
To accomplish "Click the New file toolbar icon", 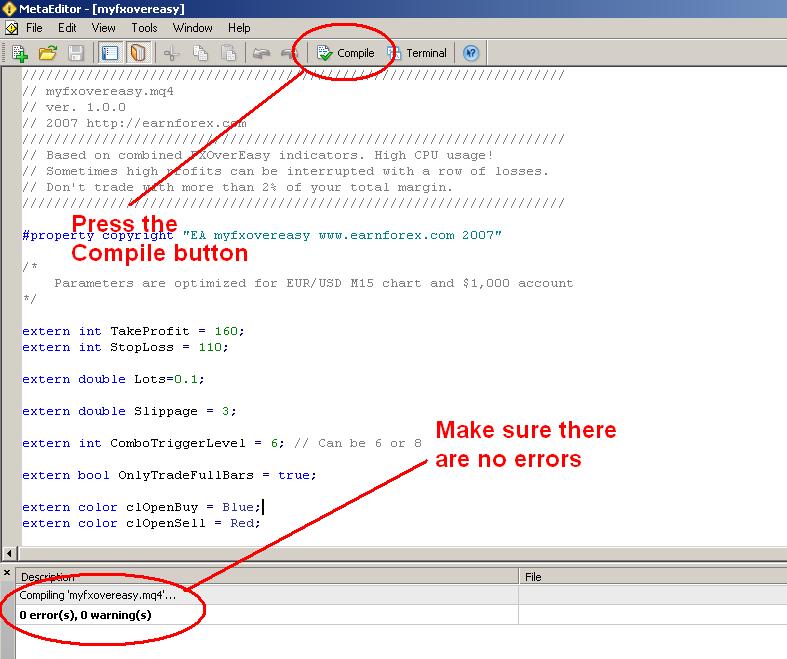I will click(20, 53).
